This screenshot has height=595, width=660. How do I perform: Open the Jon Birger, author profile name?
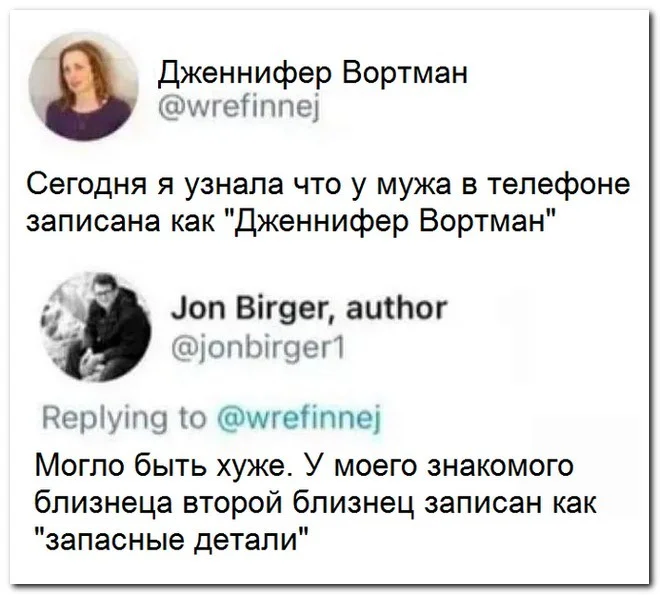pyautogui.click(x=309, y=310)
